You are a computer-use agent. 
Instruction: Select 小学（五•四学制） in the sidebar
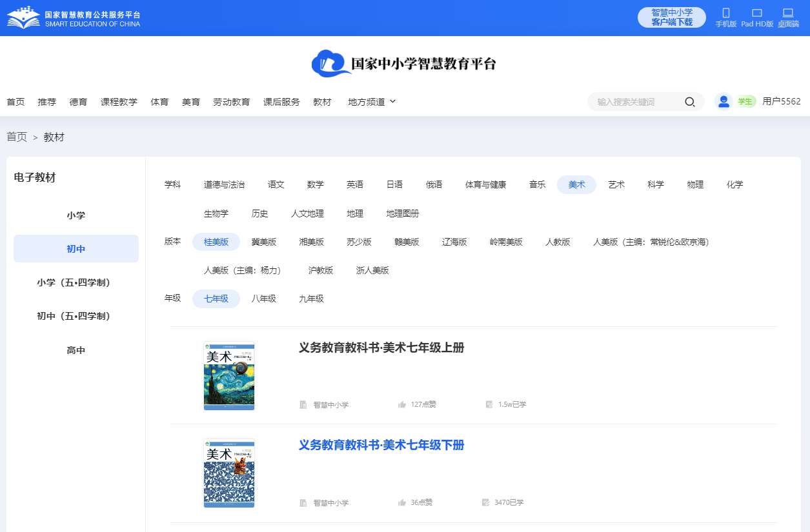[76, 282]
